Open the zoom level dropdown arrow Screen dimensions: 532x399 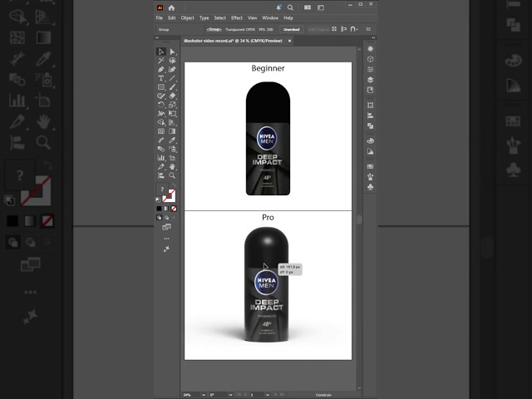[x=204, y=395]
